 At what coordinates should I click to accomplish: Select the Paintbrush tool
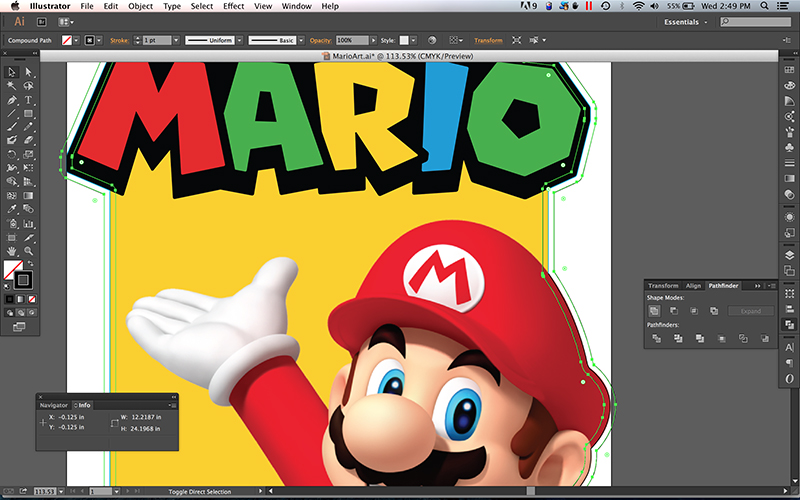point(12,127)
